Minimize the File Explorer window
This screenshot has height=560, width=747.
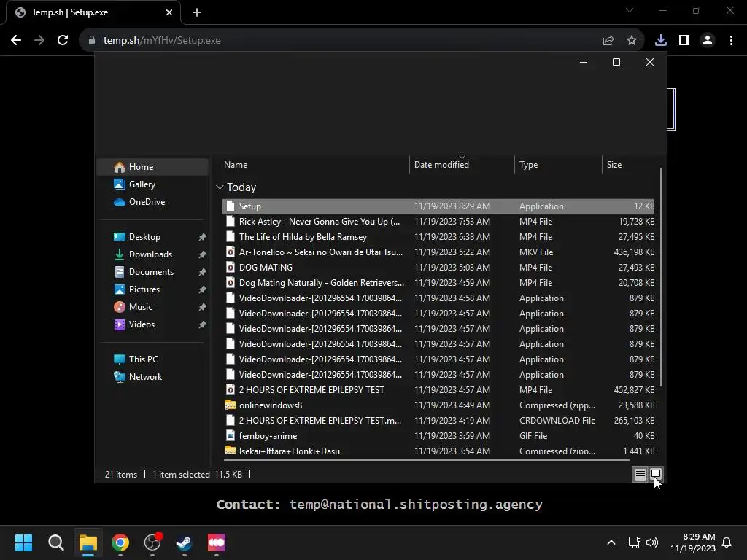click(x=583, y=62)
